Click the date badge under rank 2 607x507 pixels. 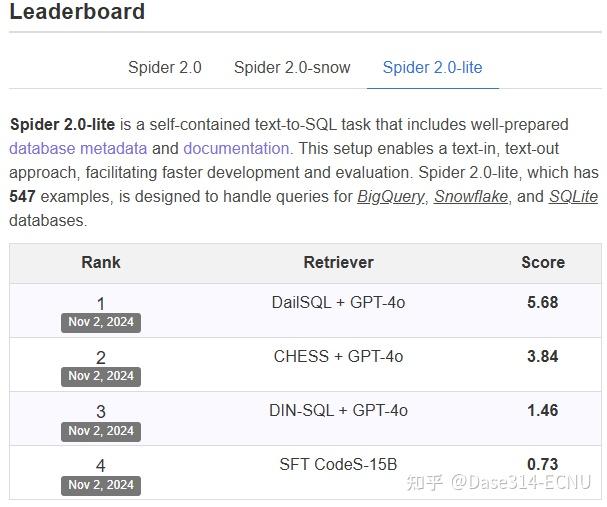click(x=101, y=376)
